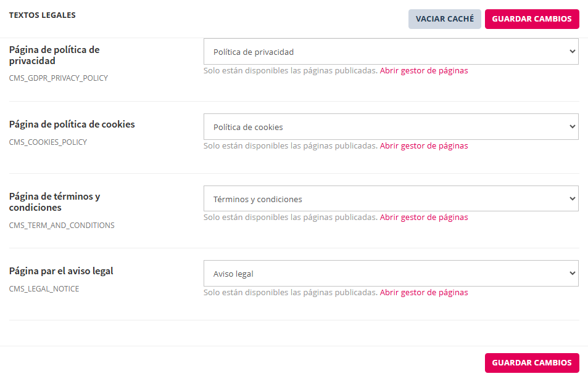The width and height of the screenshot is (588, 379).
Task: Open the Términos y condiciones dropdown
Action: click(x=391, y=199)
